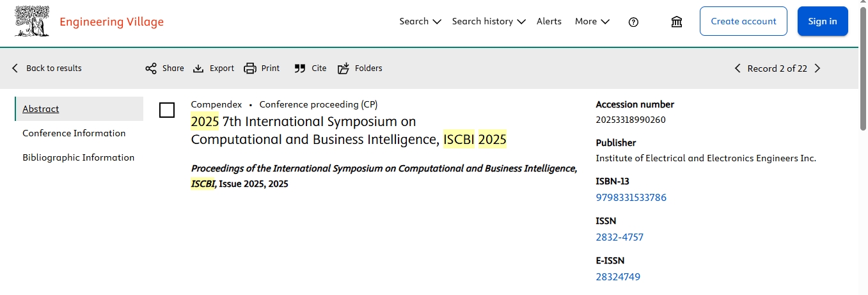Image resolution: width=868 pixels, height=295 pixels.
Task: Click the Sign in button
Action: 823,21
